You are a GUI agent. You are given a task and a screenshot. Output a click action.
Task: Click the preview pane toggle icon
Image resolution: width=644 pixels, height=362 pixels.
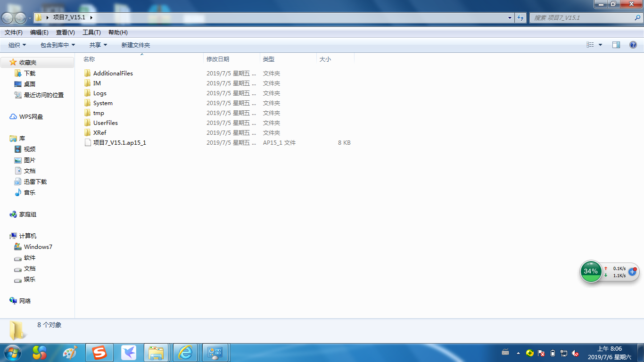[x=616, y=45]
